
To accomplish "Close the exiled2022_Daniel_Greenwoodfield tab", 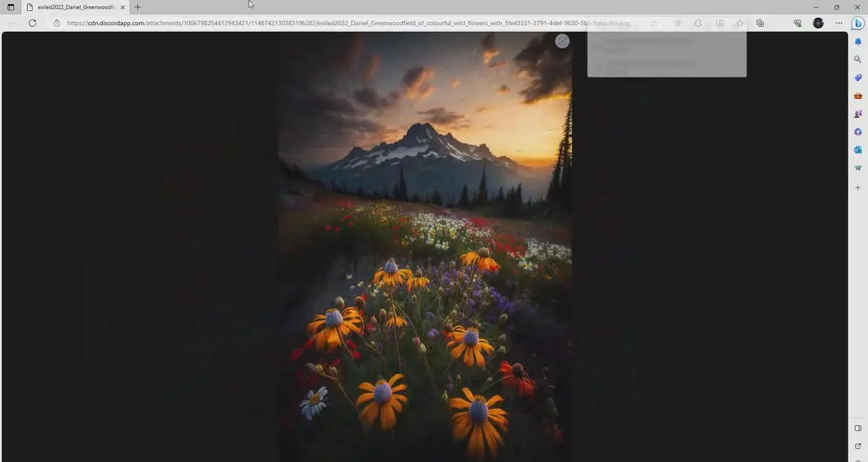I will click(x=123, y=7).
